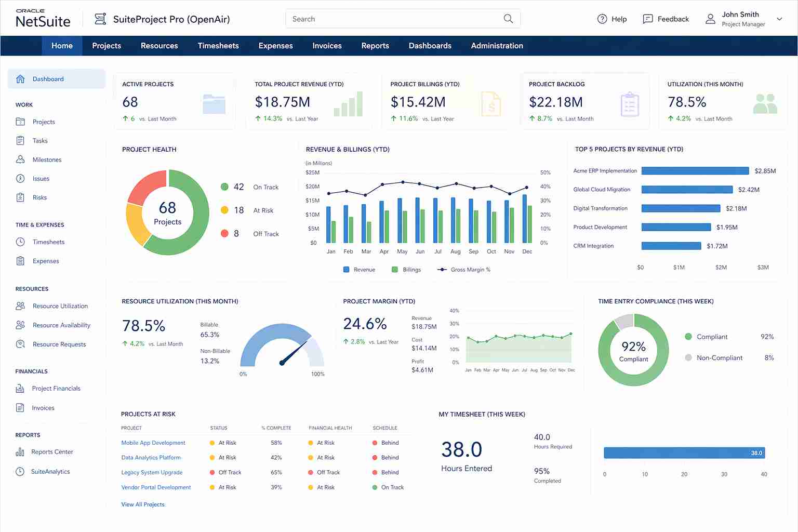Click the View All Projects link
Screen dimensions: 798x532
pyautogui.click(x=143, y=504)
